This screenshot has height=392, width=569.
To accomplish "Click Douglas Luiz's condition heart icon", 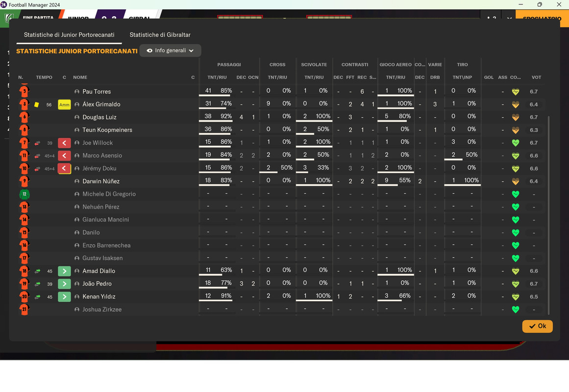I will tap(515, 117).
